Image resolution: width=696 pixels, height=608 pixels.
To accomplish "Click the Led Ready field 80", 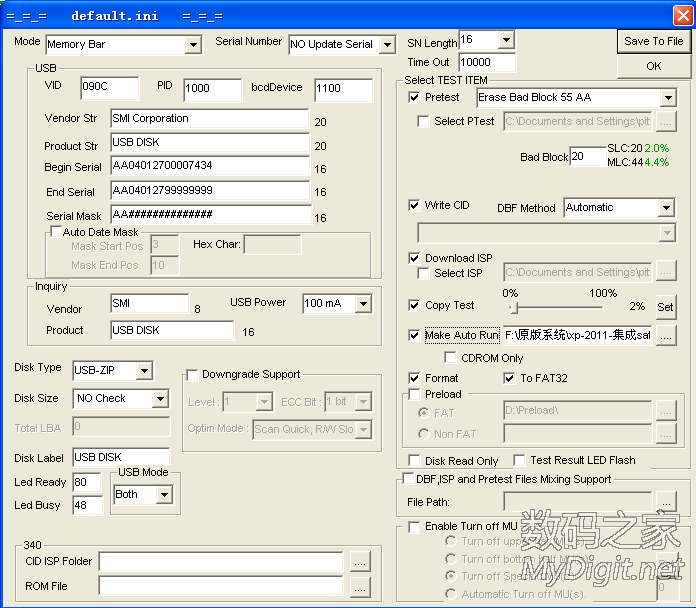I will 87,482.
